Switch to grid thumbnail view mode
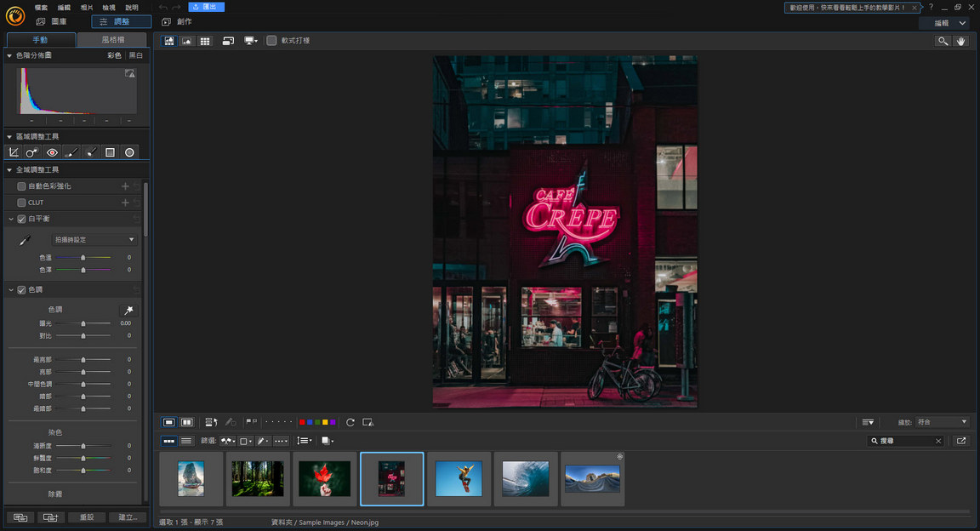980x531 pixels. click(205, 40)
